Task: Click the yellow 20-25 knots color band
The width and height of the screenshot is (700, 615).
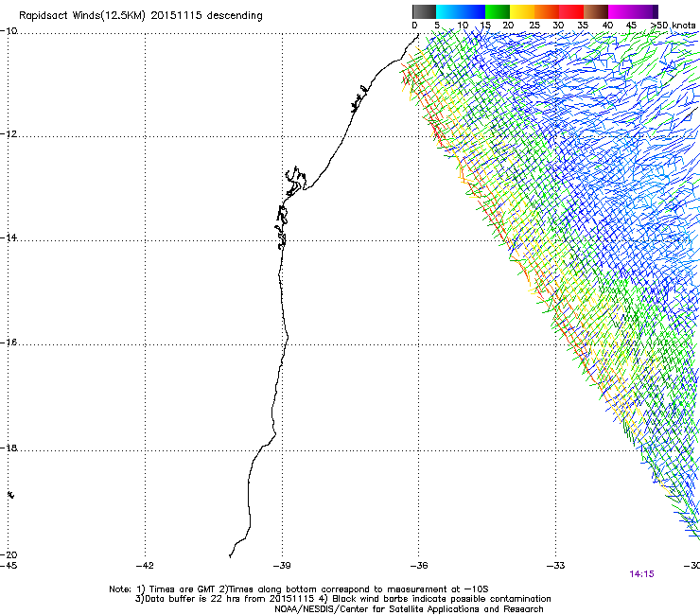Action: click(x=522, y=11)
